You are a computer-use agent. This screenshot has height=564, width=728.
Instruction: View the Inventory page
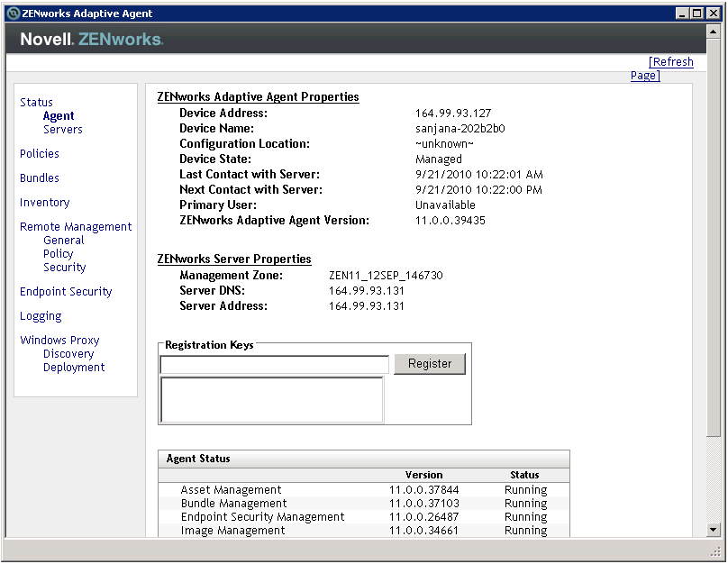coord(44,203)
